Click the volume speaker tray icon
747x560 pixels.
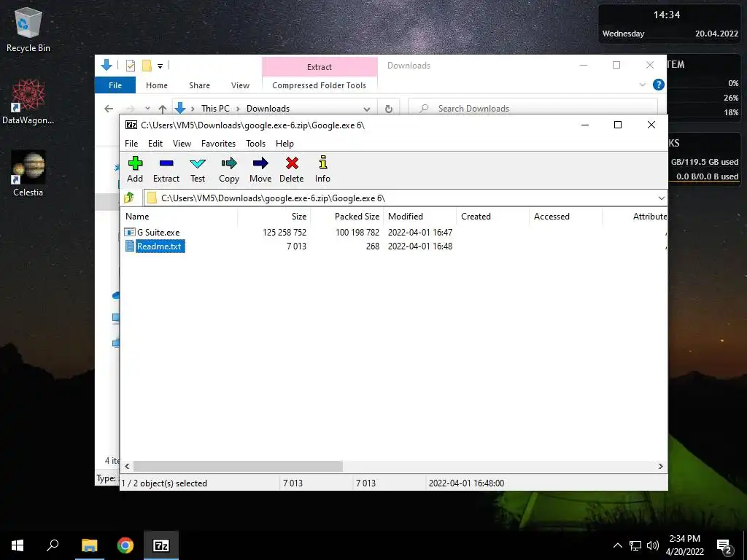coord(653,545)
